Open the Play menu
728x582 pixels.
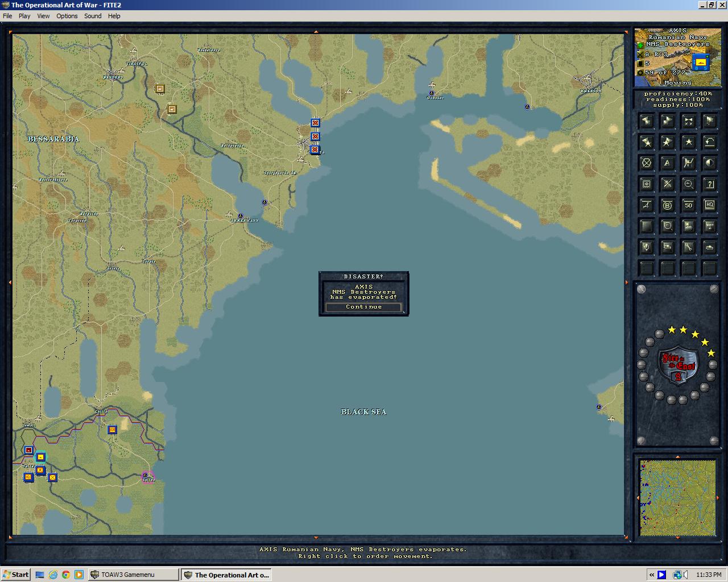[x=24, y=16]
